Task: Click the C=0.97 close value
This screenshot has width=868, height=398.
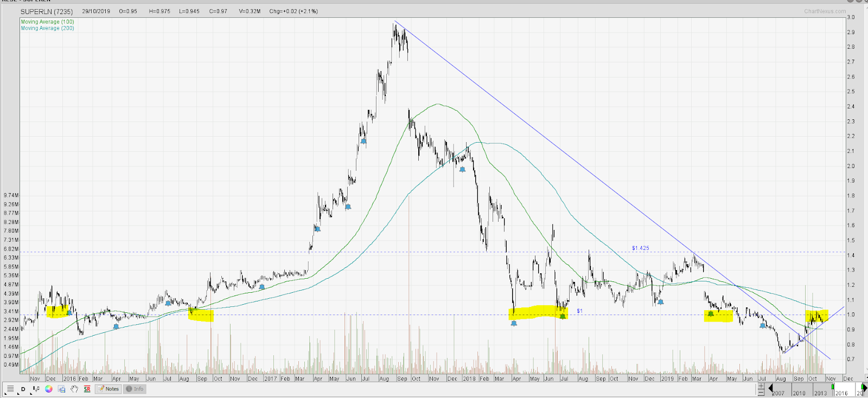Action: [218, 11]
